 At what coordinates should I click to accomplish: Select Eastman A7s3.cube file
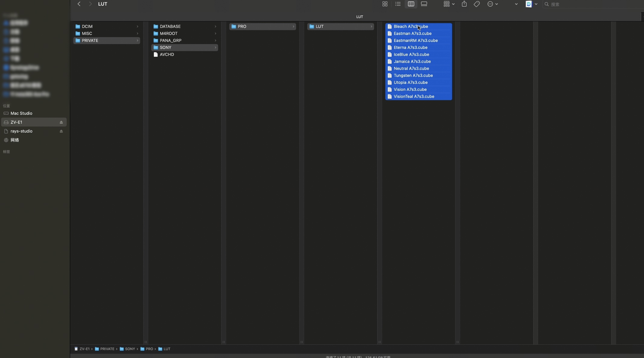coord(419,34)
